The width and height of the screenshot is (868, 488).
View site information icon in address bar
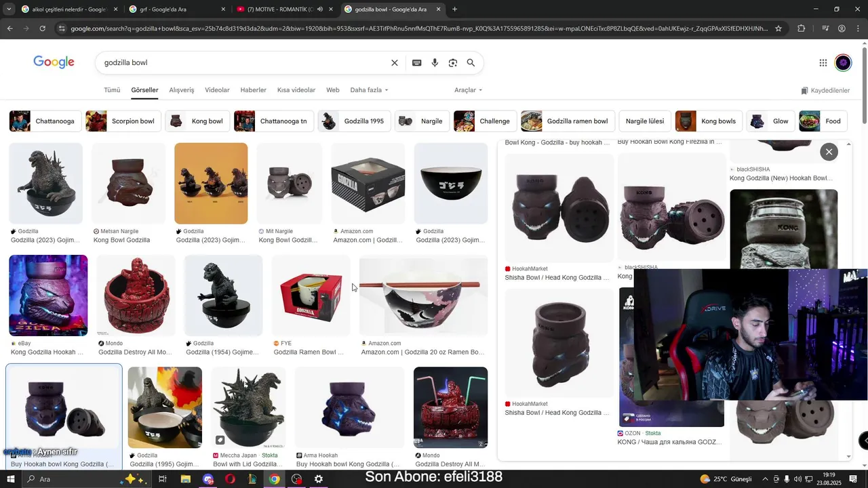tap(62, 28)
